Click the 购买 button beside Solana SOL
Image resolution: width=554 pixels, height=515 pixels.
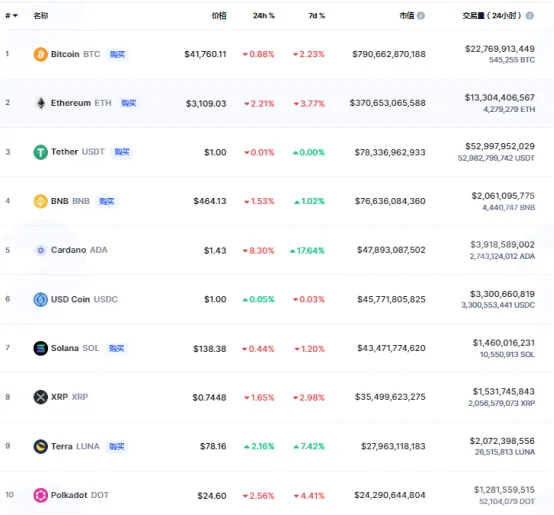pyautogui.click(x=116, y=348)
